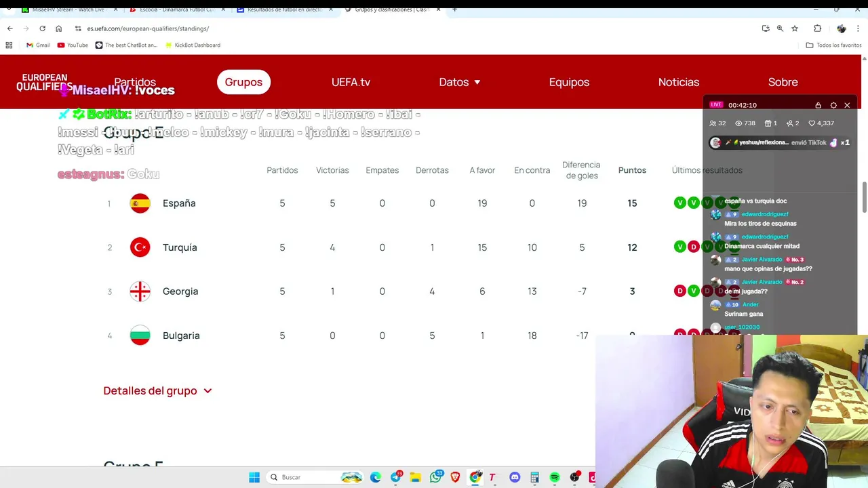Click the Spain flag icon
This screenshot has width=868, height=488.
pyautogui.click(x=140, y=203)
